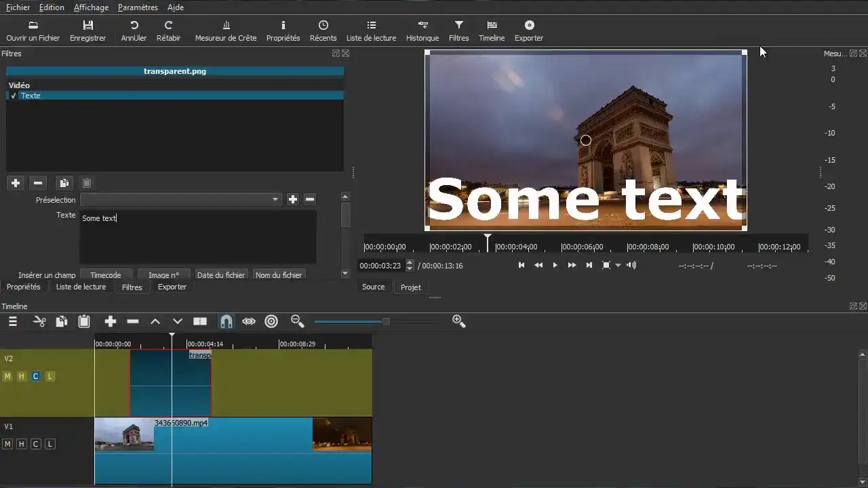This screenshot has width=868, height=488.
Task: Split clip at playhead using scissors icon
Action: tap(39, 321)
